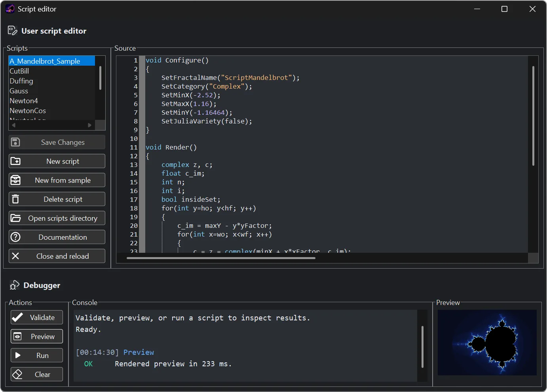Click the source editor vertical scrollbar thumb
The height and width of the screenshot is (392, 547).
tap(533, 116)
